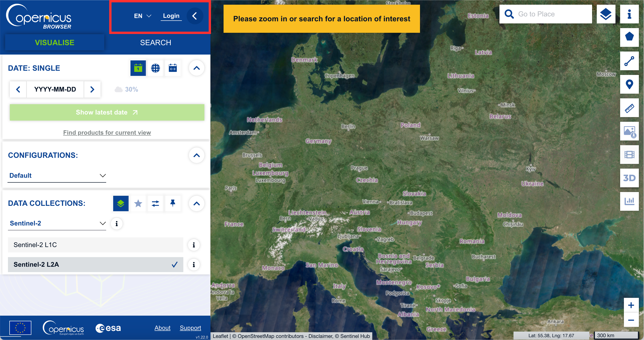The height and width of the screenshot is (340, 644).
Task: Open the timelapse film icon
Action: [629, 155]
